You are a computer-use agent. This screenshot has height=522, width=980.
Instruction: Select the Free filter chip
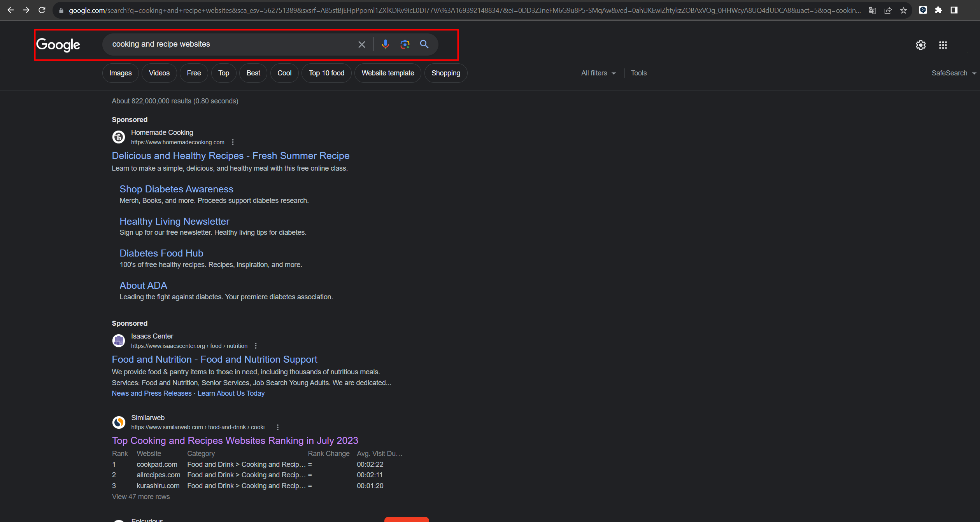coord(194,73)
